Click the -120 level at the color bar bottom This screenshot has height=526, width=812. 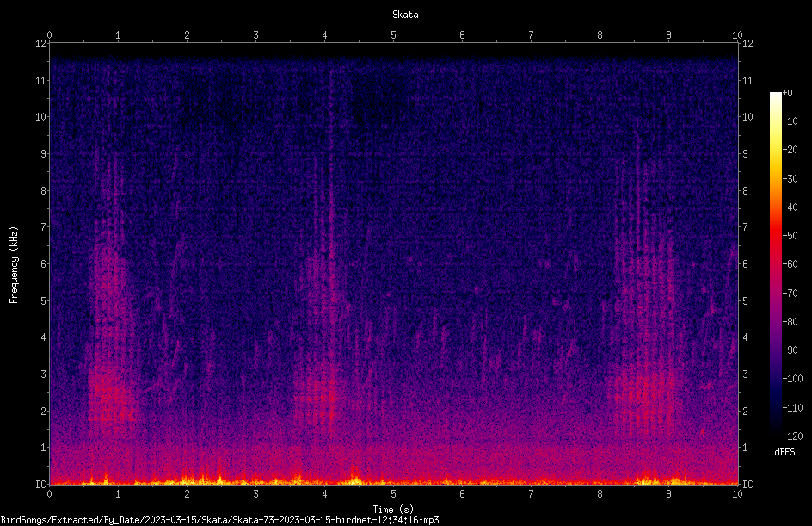coord(792,436)
